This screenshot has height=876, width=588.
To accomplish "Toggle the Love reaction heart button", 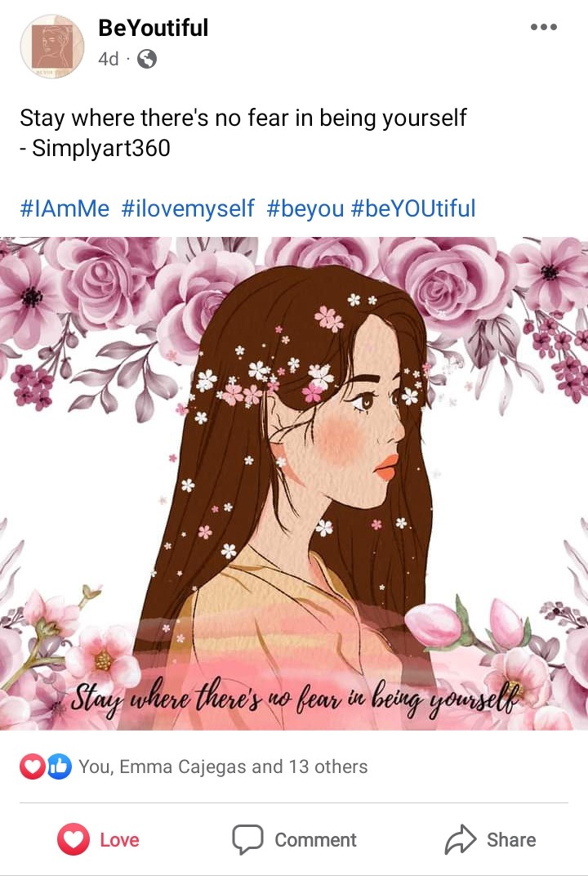I will point(73,839).
